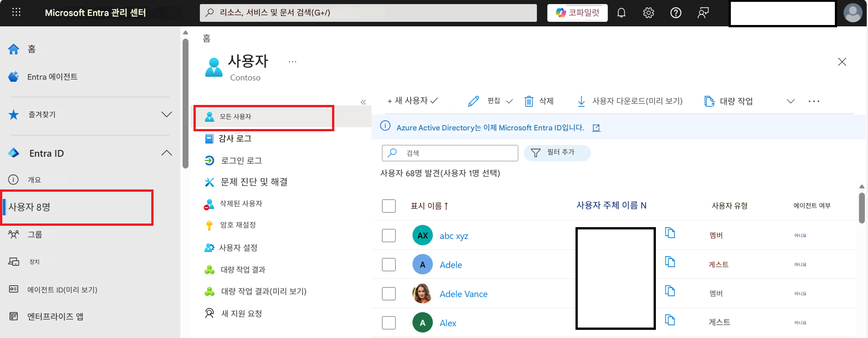Open the account avatar in header
This screenshot has height=338, width=868.
(853, 13)
